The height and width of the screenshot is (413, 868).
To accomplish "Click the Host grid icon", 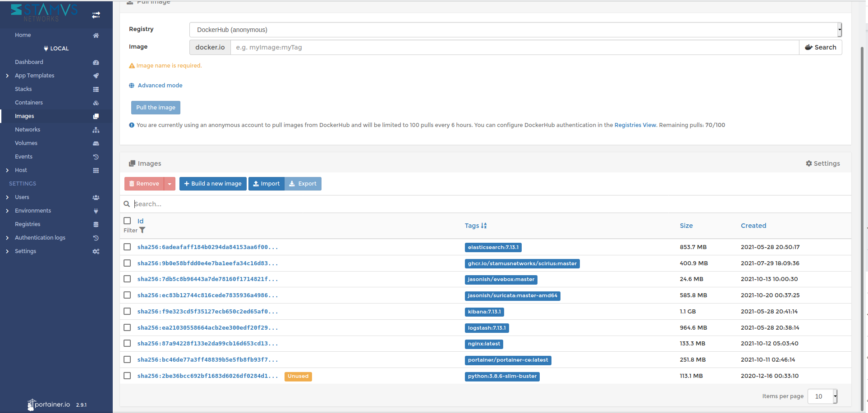I will [x=96, y=170].
